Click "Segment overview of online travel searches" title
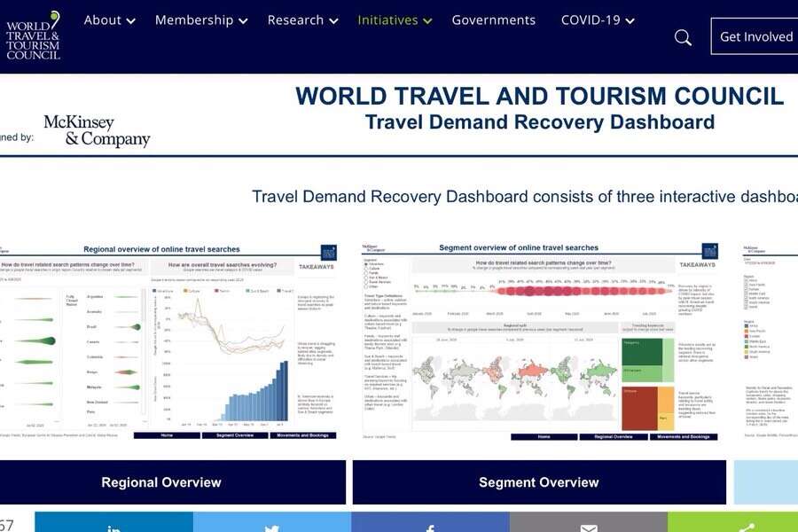The height and width of the screenshot is (532, 798). point(519,248)
